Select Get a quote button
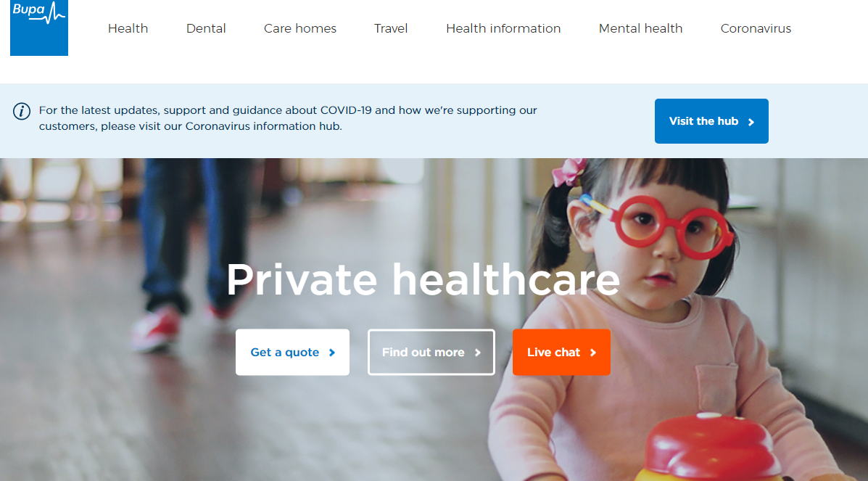The height and width of the screenshot is (481, 868). [292, 353]
